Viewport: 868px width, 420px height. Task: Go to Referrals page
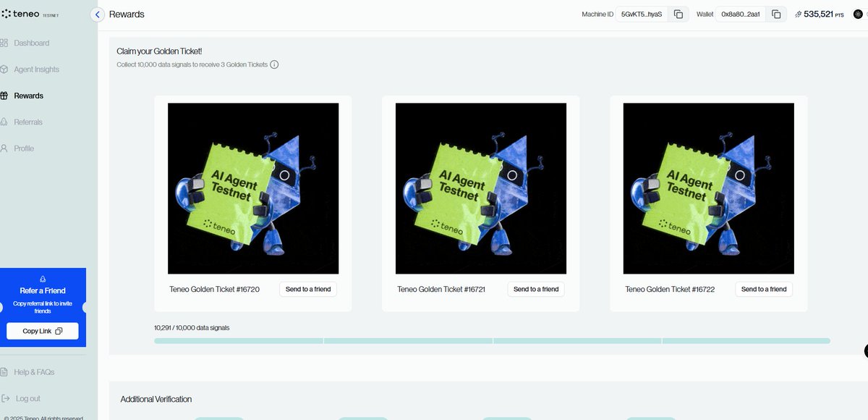28,122
